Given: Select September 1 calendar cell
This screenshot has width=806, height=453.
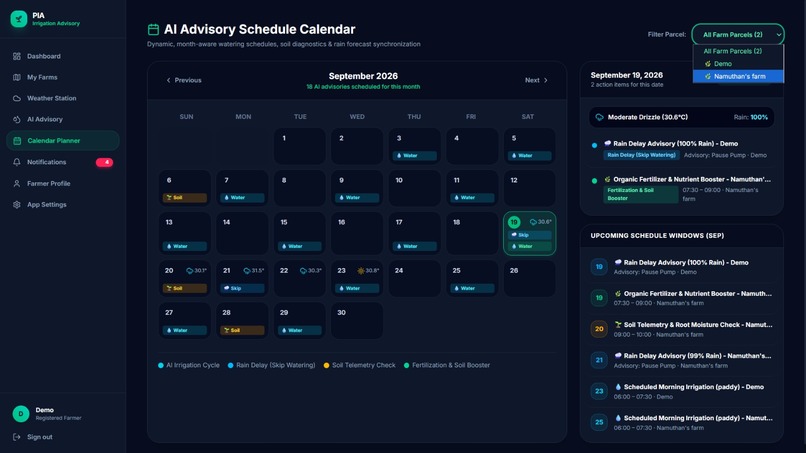Looking at the screenshot, I should coord(300,146).
